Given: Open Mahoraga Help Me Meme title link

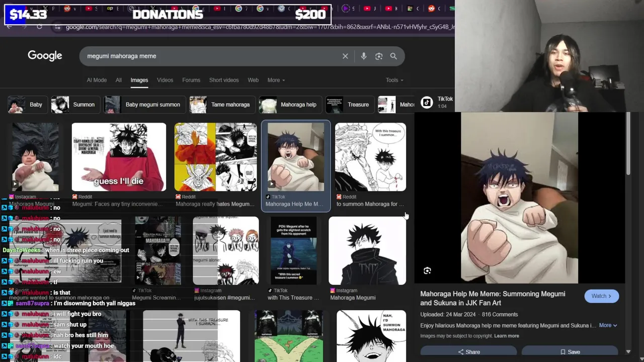Looking at the screenshot, I should 493,298.
